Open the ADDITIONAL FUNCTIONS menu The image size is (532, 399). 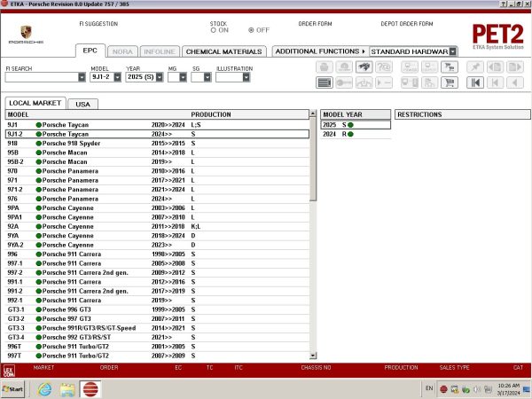(x=320, y=51)
